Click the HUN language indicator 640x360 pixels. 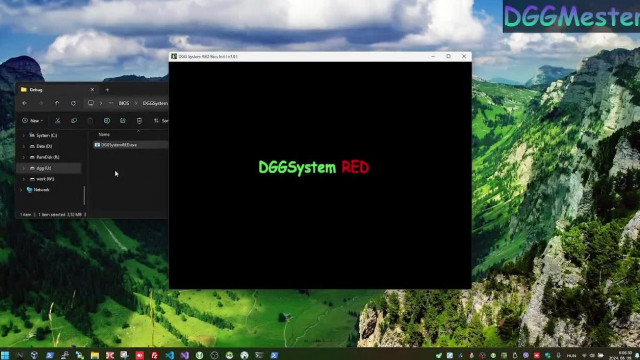coord(571,356)
